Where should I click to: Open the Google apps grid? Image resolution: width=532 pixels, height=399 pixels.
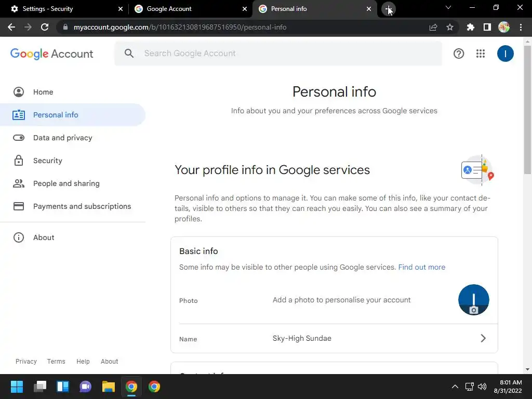click(x=481, y=54)
